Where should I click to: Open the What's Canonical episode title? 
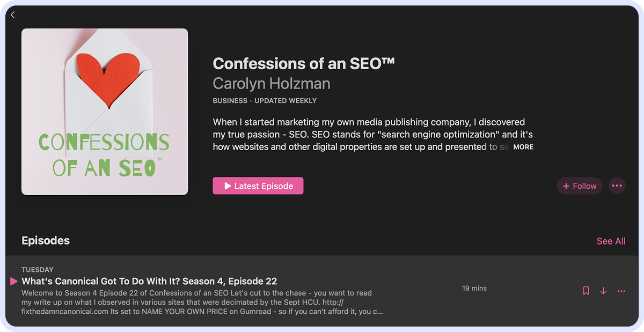coord(149,281)
